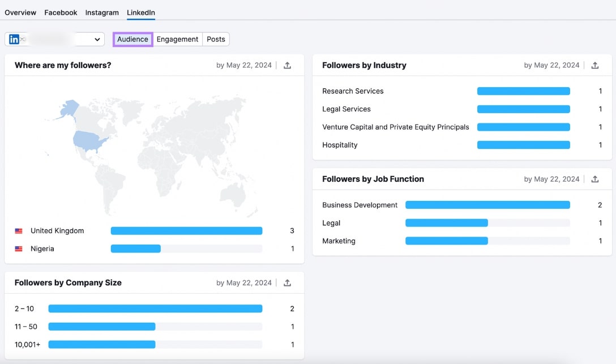Click the Business Development job function bar

click(487, 205)
